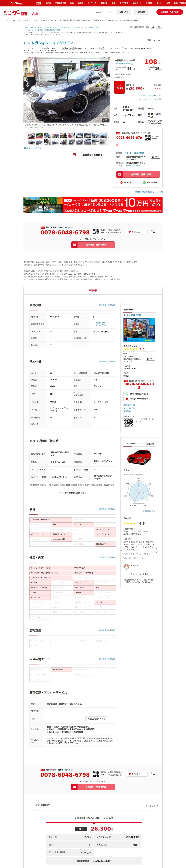Open the 中古車販売店 navigation item
The image size is (186, 868).
[x=60, y=3]
